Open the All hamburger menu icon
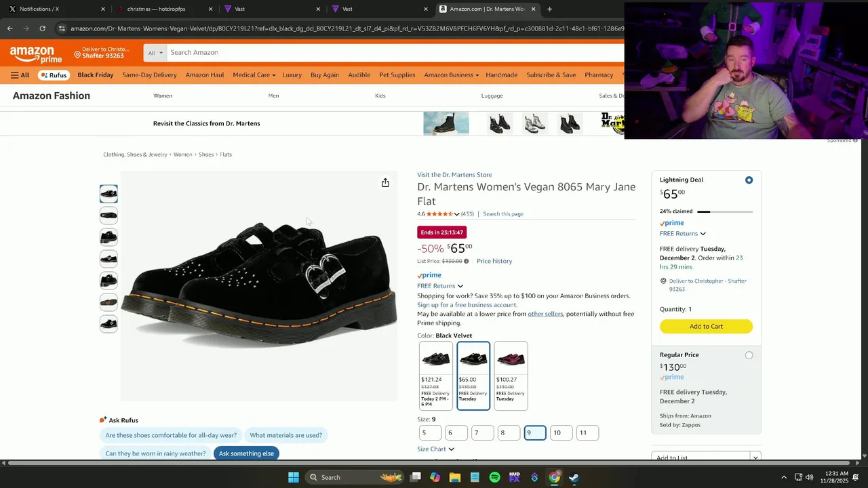The width and height of the screenshot is (868, 488). (x=20, y=75)
